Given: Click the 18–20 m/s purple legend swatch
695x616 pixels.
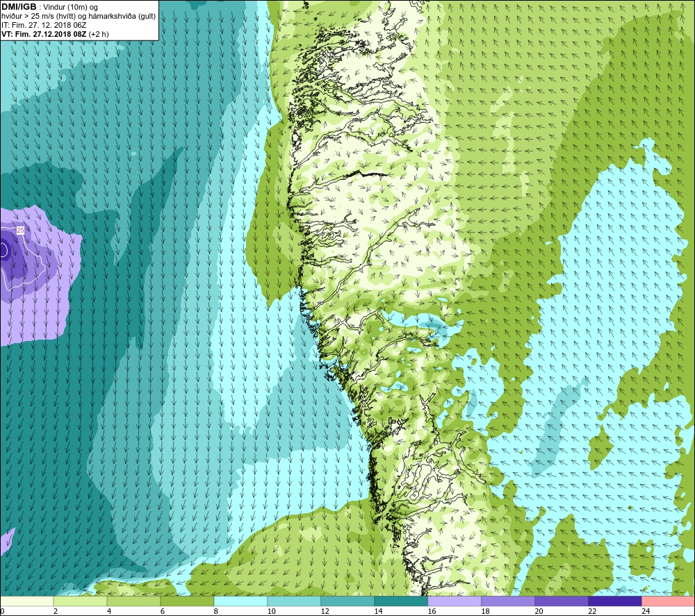Looking at the screenshot, I should [x=508, y=601].
